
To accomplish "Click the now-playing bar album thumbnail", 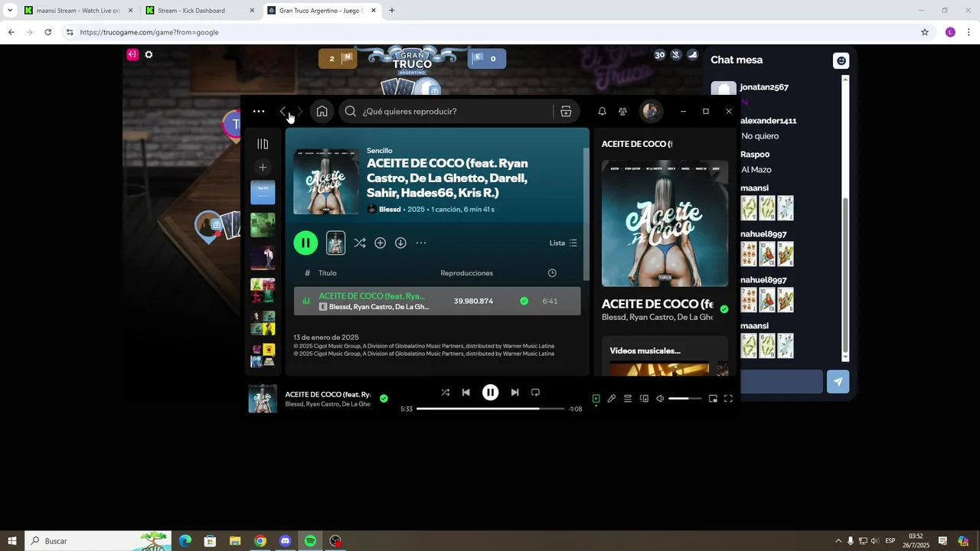I will (263, 399).
